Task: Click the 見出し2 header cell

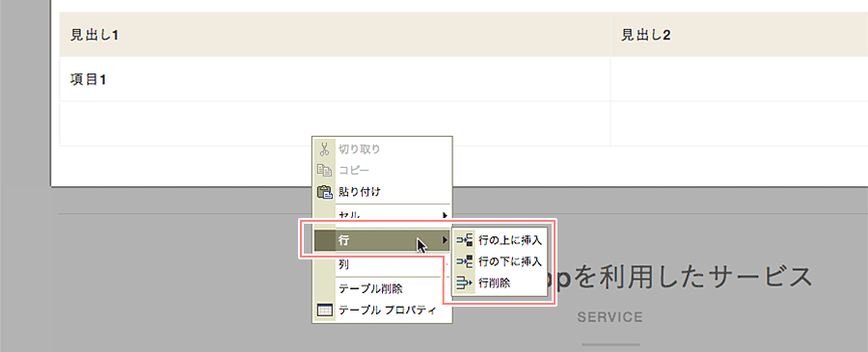Action: click(739, 35)
